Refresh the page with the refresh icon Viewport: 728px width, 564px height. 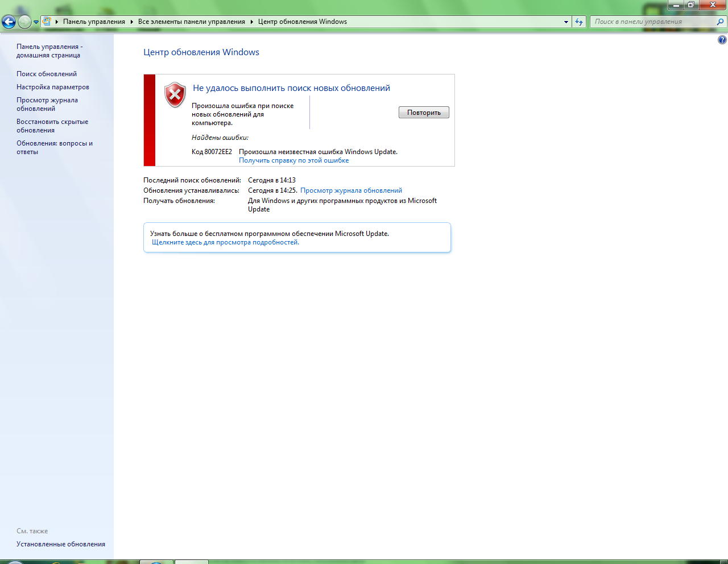579,22
